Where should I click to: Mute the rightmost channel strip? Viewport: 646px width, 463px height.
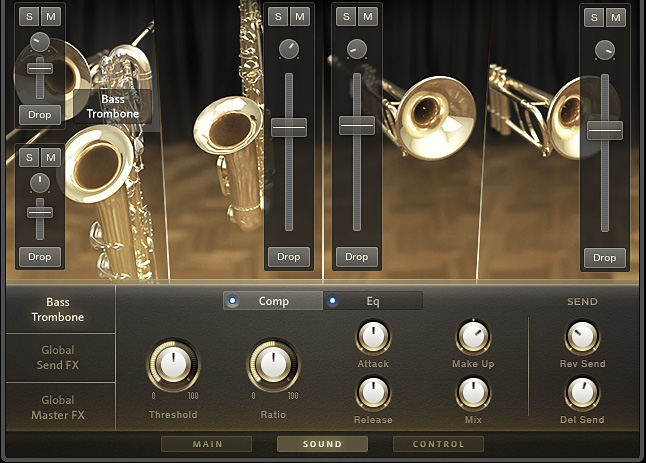click(616, 17)
